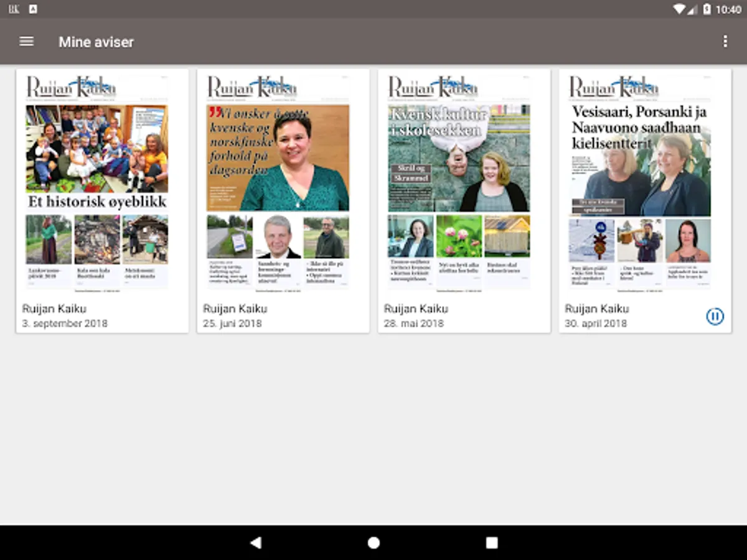
Task: Click the '28. mai 2018' date text
Action: click(x=414, y=324)
